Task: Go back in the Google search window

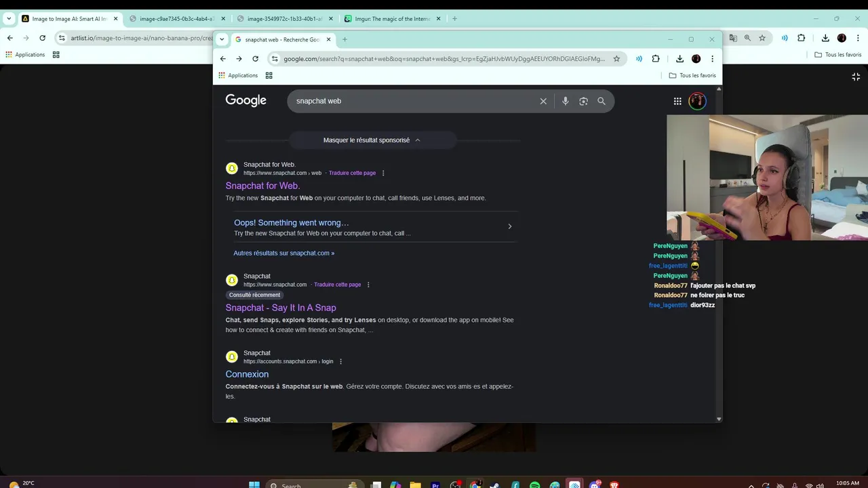Action: [x=222, y=59]
